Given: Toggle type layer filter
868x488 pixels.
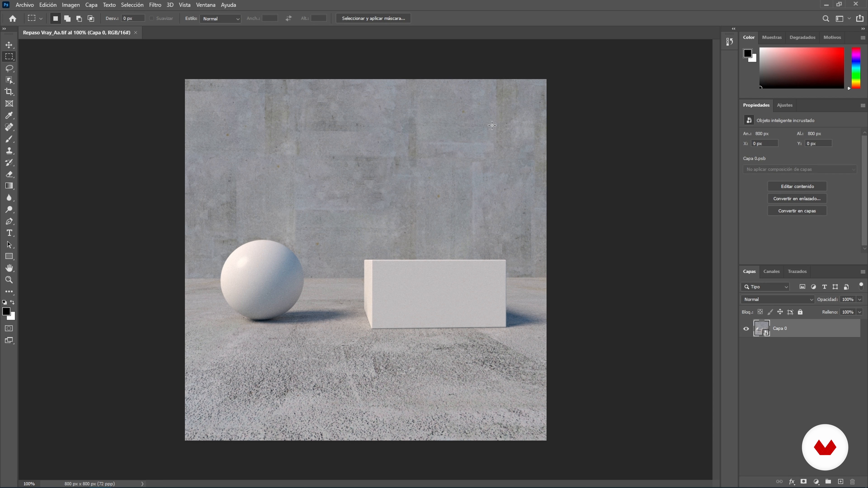Looking at the screenshot, I should [824, 287].
